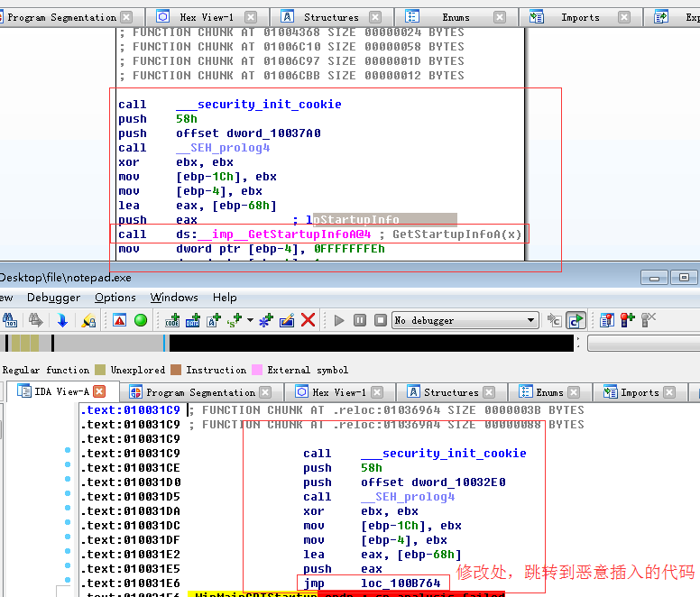
Task: Click the Unexplored legend color swatch
Action: tap(101, 370)
